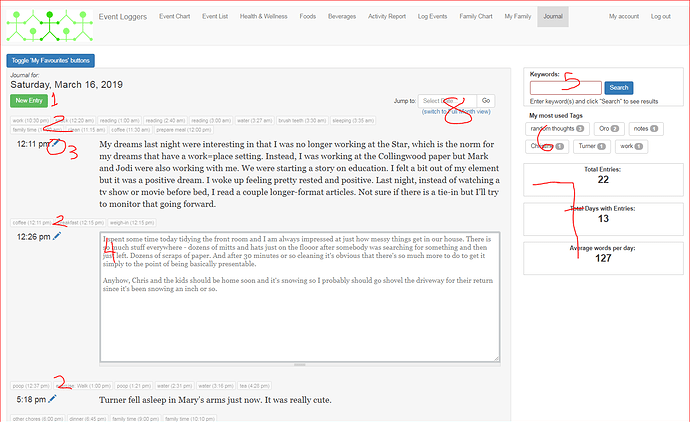This screenshot has height=422, width=690.
Task: Click the 'tea (4:26 pm)' event tag
Action: pyautogui.click(x=254, y=386)
